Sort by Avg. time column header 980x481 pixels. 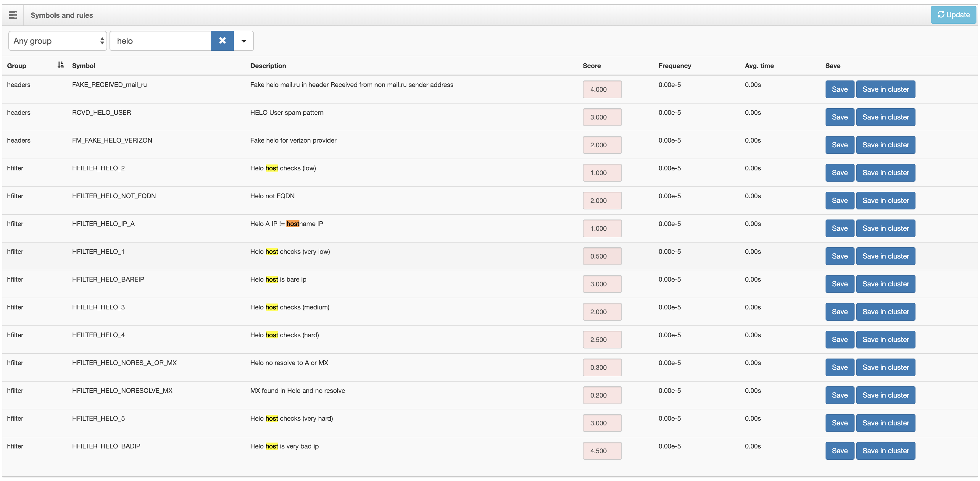[759, 66]
